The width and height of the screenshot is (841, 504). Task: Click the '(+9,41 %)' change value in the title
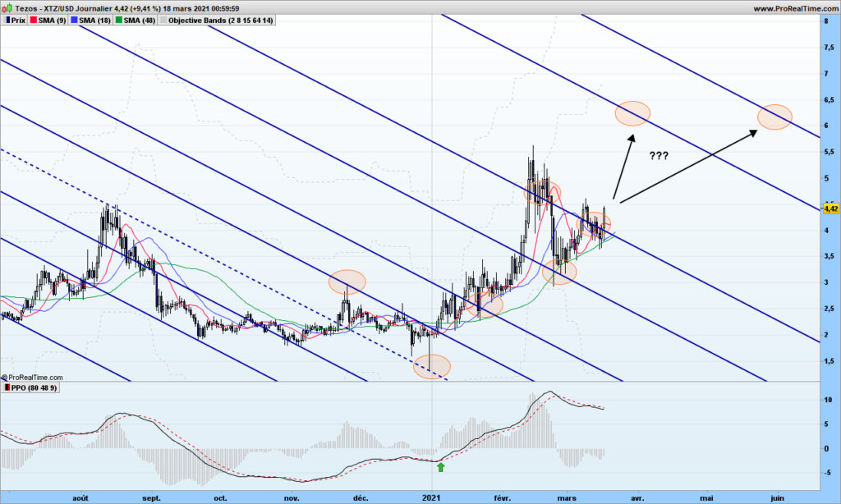coord(145,8)
